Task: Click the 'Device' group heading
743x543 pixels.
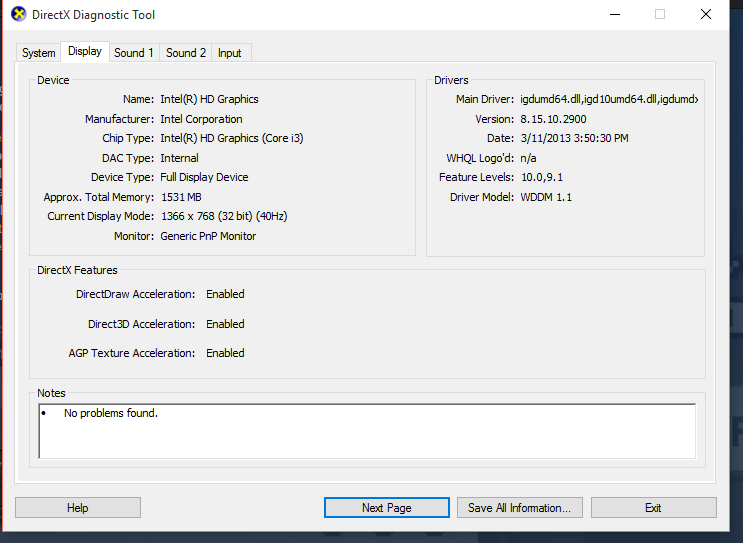Action: (x=53, y=80)
